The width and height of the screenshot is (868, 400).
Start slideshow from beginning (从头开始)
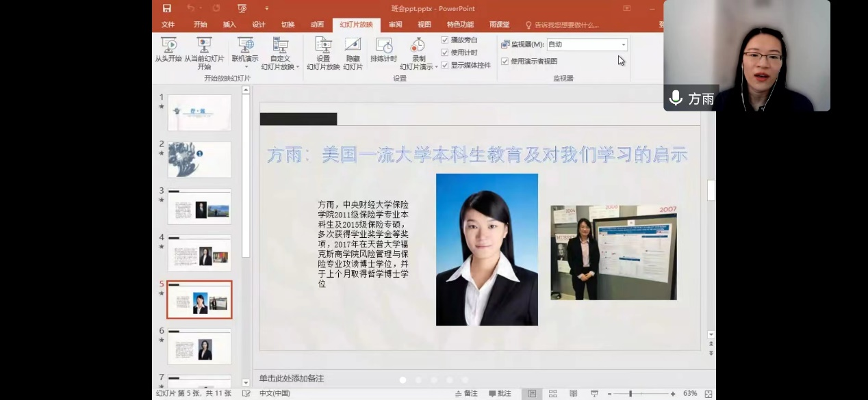point(168,50)
